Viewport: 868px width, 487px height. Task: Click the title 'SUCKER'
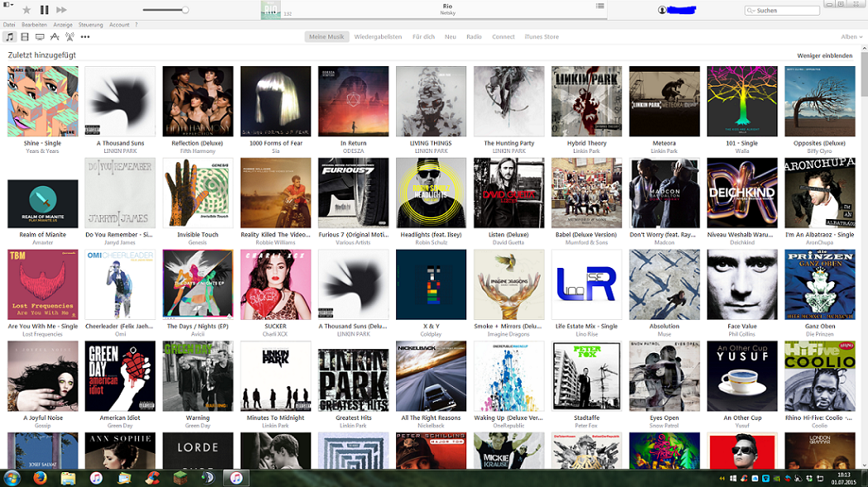(x=275, y=327)
